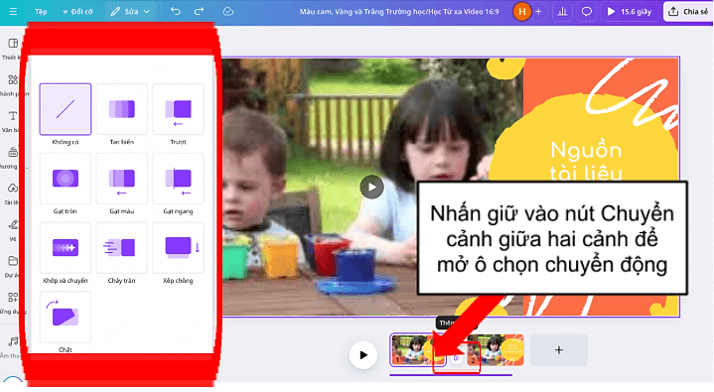Select scene 2 thumbnail in timeline
Viewport: 714px width, 392px height.
495,350
